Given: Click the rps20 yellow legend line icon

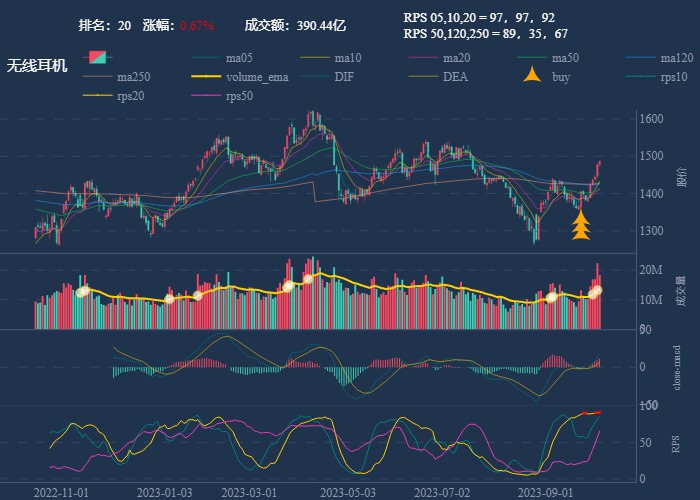Looking at the screenshot, I should [x=97, y=96].
